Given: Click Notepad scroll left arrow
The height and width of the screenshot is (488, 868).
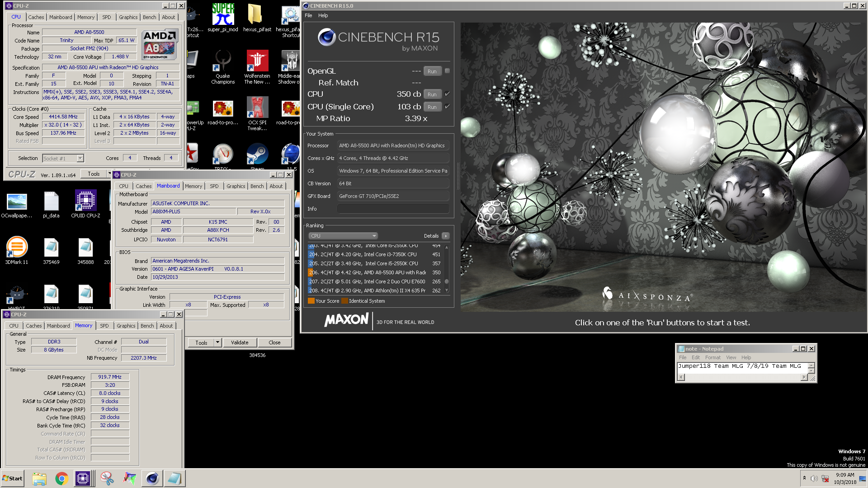Looking at the screenshot, I should point(681,378).
